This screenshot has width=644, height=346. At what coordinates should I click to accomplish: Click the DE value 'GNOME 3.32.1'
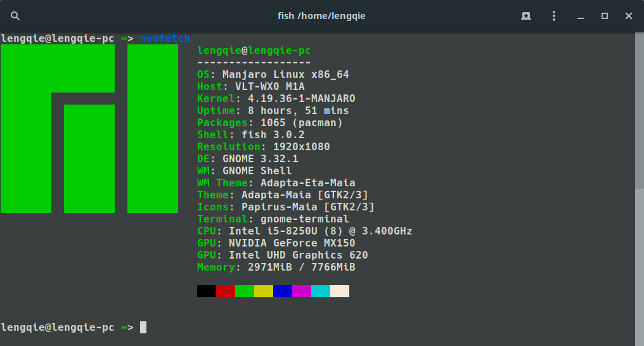(x=261, y=159)
